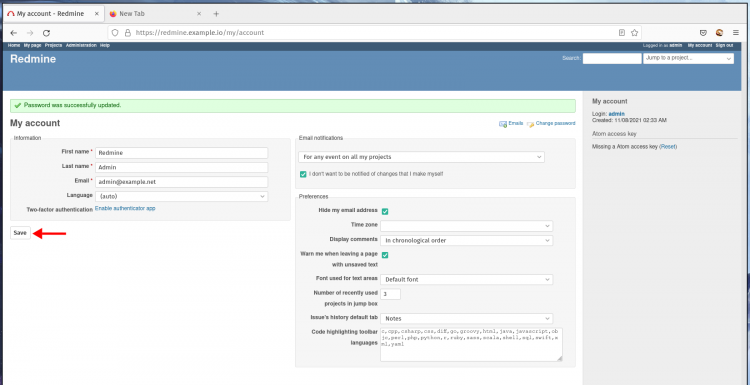
Task: Open reader view icon in address bar
Action: (621, 33)
